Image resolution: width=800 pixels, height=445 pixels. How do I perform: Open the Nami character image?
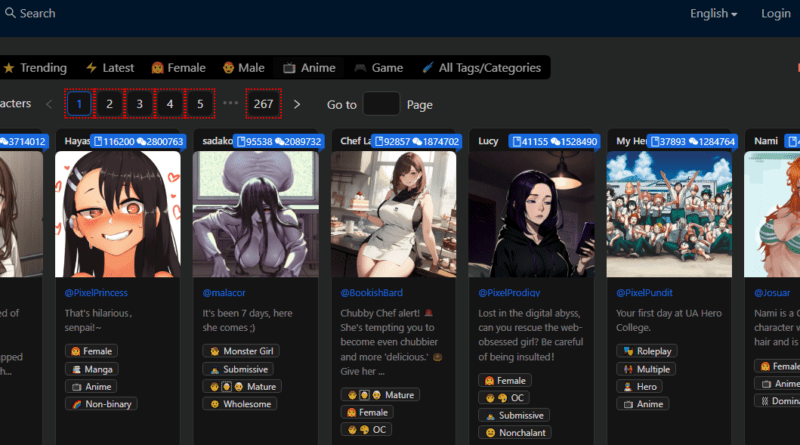[x=772, y=214]
